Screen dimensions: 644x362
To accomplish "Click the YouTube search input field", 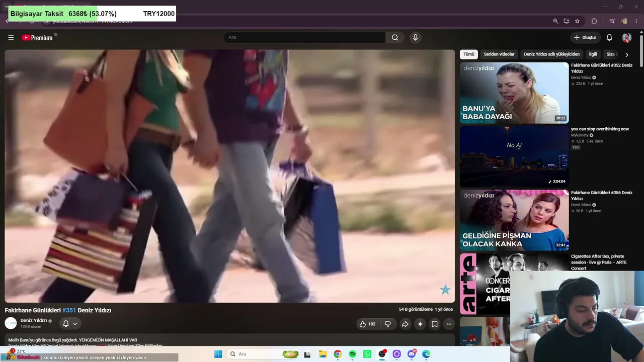I will point(305,38).
